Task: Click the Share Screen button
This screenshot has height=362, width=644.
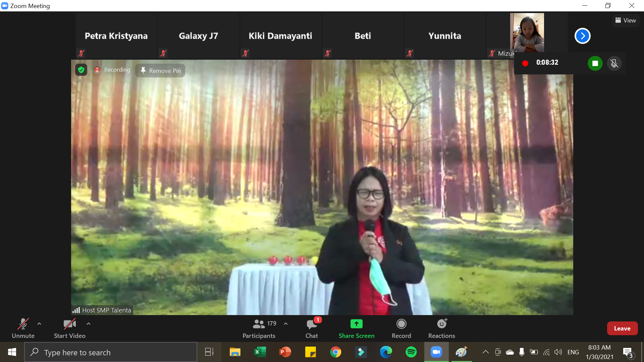Action: pyautogui.click(x=356, y=328)
